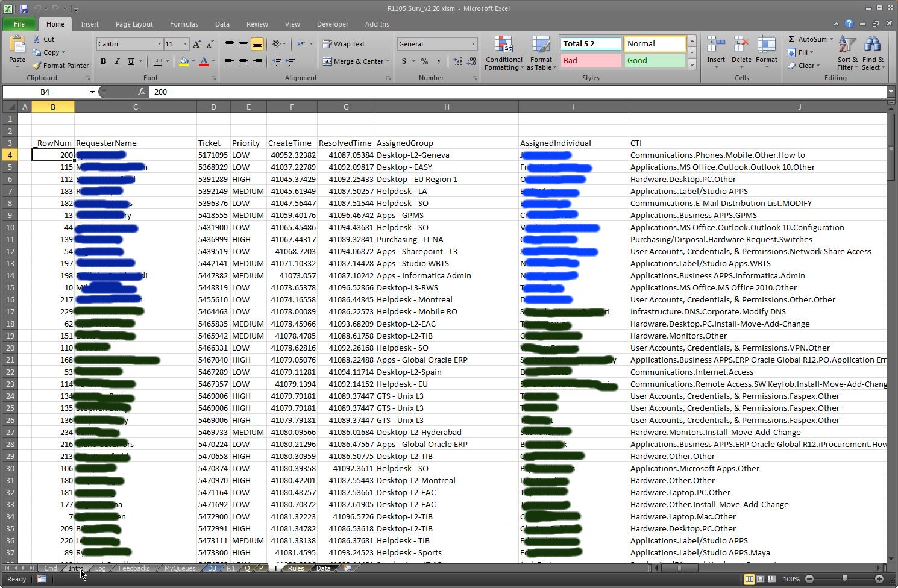Image resolution: width=898 pixels, height=588 pixels.
Task: Click the formula bar showing 200
Action: coord(518,92)
